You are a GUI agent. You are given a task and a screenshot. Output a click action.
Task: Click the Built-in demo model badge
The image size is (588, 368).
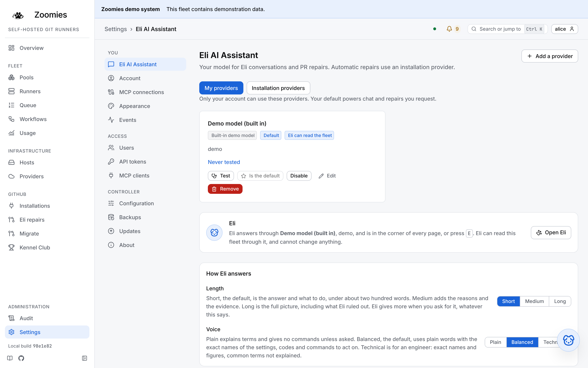pos(232,135)
